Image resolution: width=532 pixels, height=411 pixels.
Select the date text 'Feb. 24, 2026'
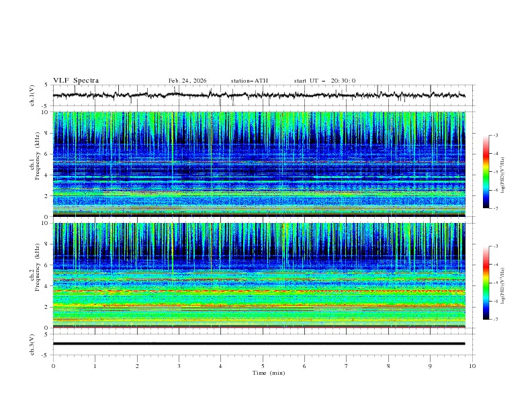(x=187, y=81)
